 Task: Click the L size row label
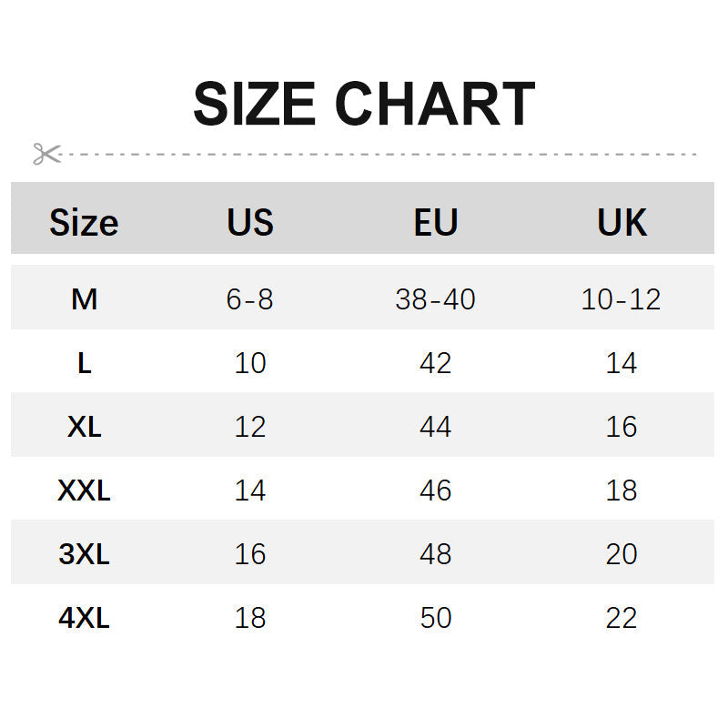pyautogui.click(x=84, y=362)
